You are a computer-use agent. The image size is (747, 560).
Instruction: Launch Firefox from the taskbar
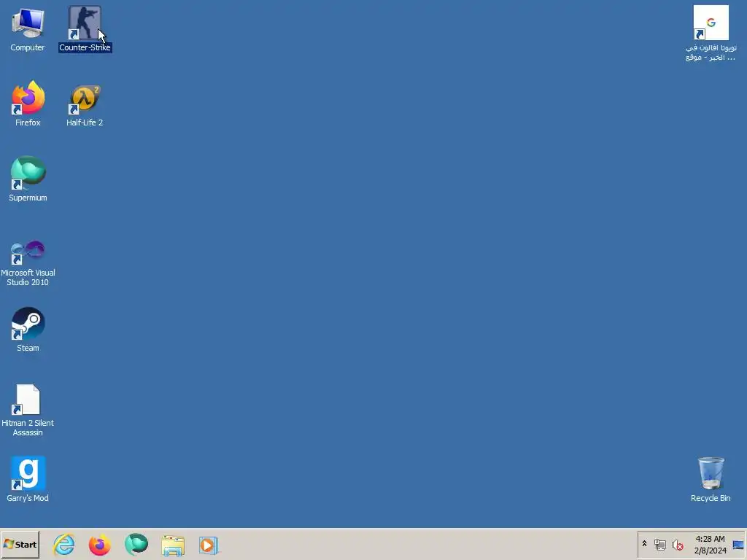click(x=99, y=545)
